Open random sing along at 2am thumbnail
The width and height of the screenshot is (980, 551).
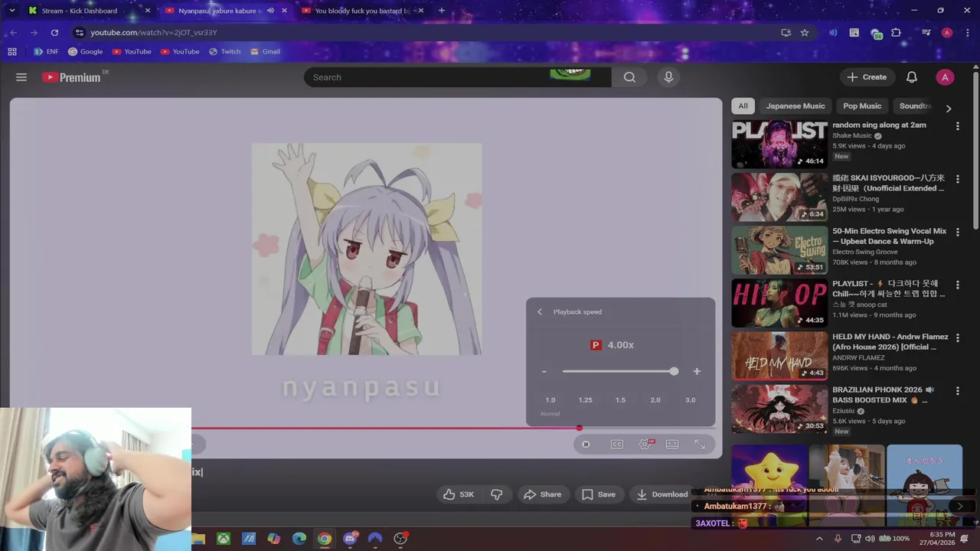click(x=779, y=145)
